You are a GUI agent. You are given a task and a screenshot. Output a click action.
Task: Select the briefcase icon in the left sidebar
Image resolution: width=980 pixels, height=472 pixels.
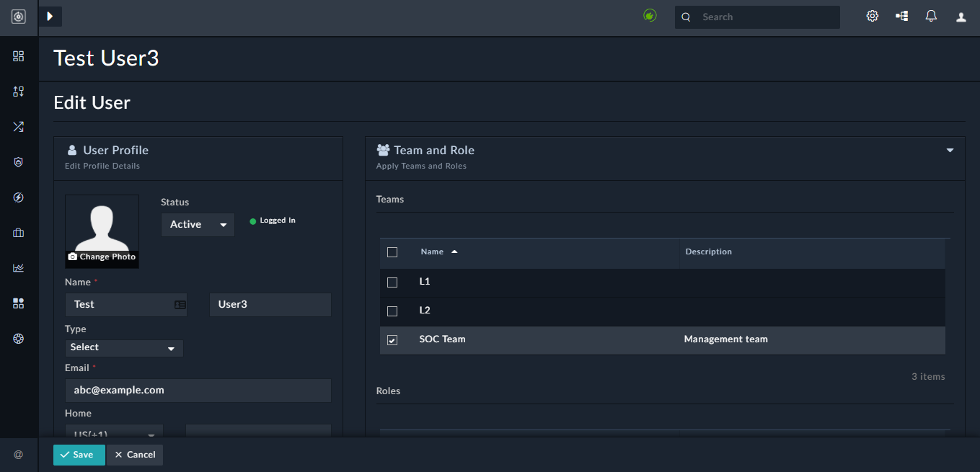(18, 232)
